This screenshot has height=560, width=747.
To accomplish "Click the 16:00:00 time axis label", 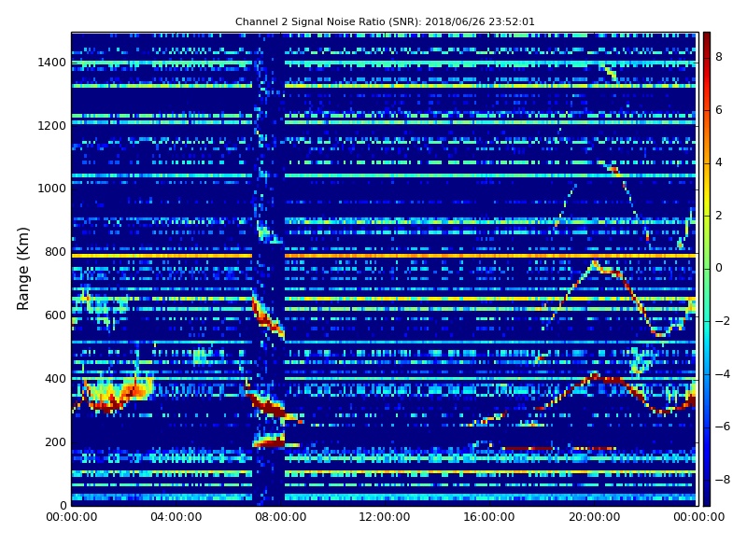I will pyautogui.click(x=489, y=517).
